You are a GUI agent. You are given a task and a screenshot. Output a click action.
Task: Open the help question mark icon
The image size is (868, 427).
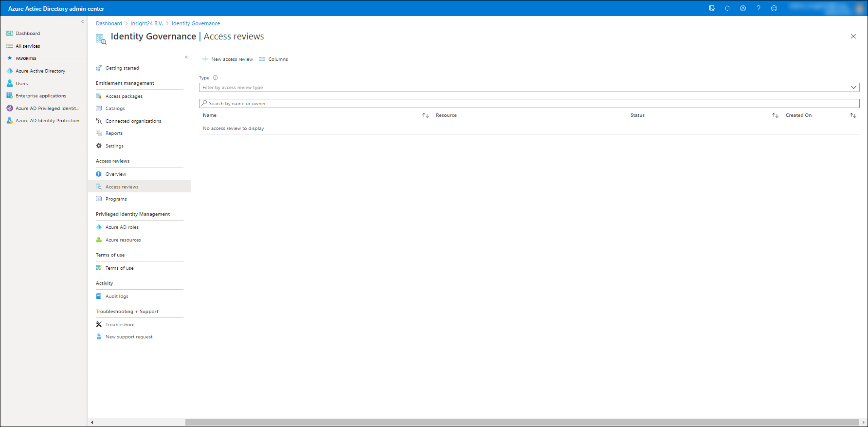tap(759, 8)
